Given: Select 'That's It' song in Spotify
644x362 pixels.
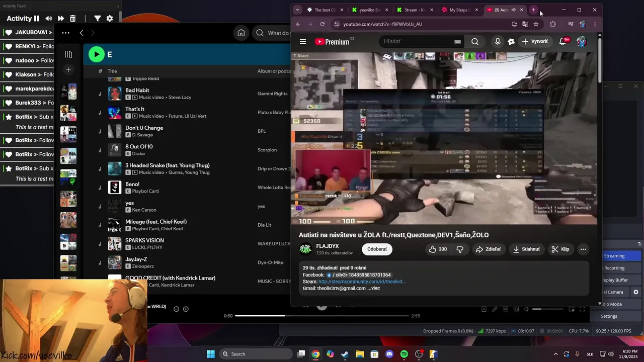Looking at the screenshot, I should point(135,109).
